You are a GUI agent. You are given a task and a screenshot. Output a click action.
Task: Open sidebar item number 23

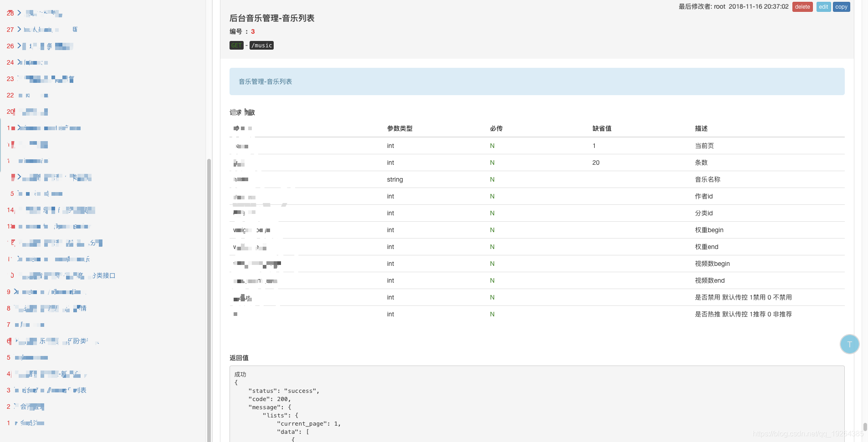click(40, 79)
